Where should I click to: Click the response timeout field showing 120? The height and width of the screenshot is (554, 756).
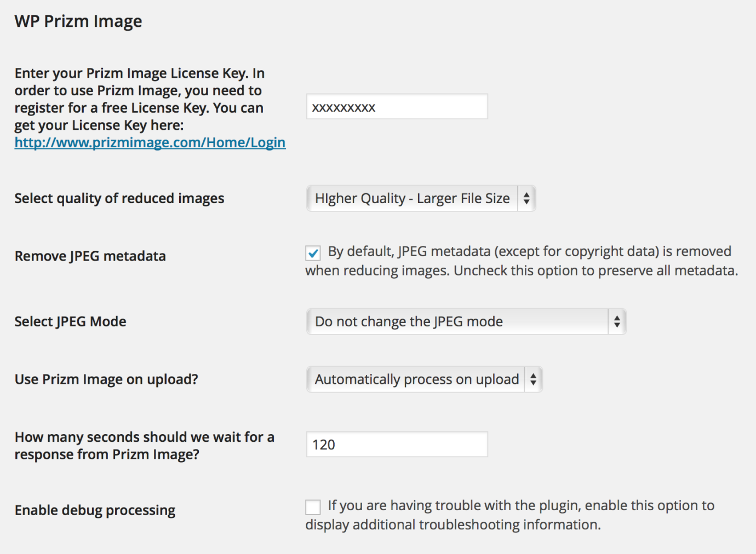[397, 445]
